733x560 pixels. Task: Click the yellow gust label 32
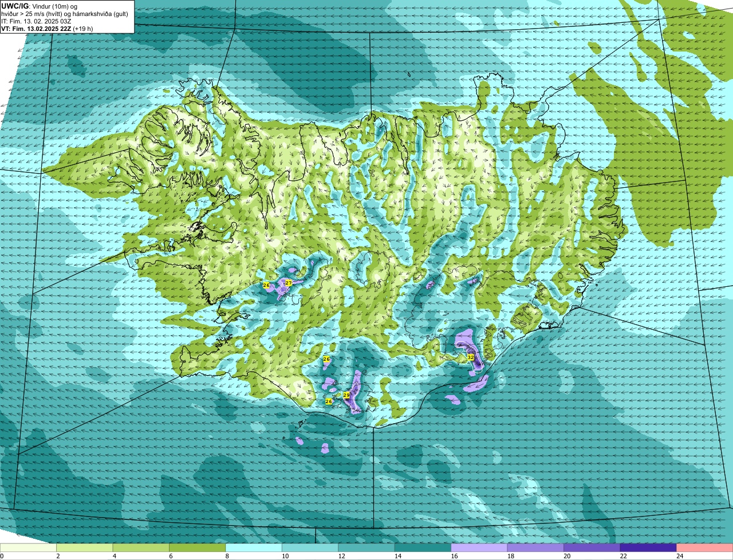(471, 357)
